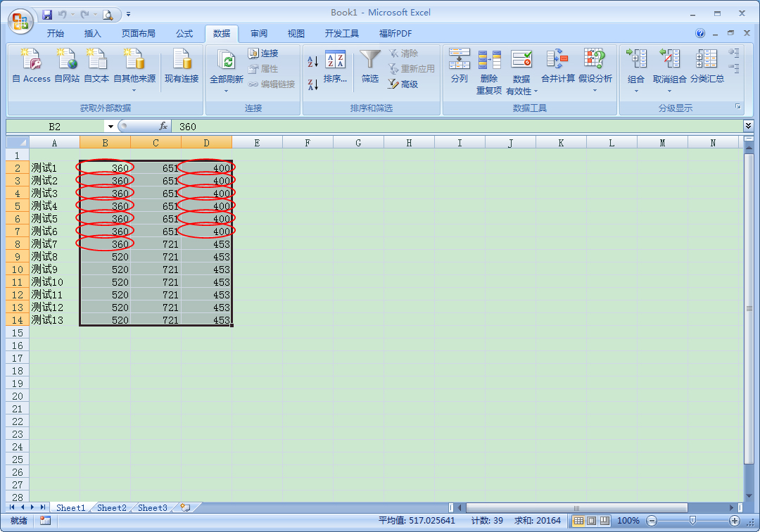The height and width of the screenshot is (532, 760).
Task: Select normal view button in status bar
Action: tap(578, 521)
